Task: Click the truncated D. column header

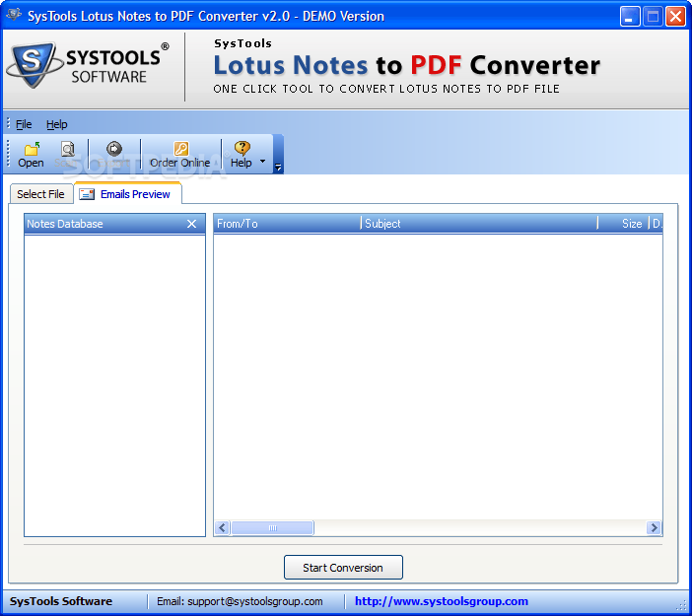Action: click(x=657, y=224)
